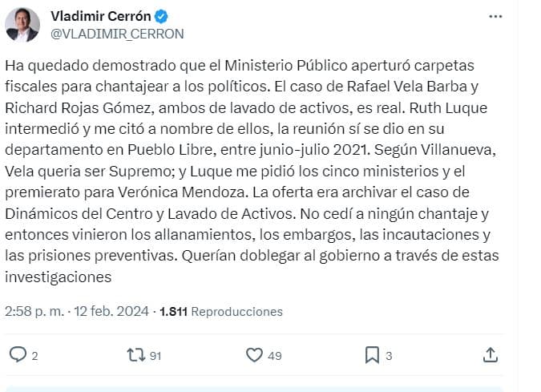Viewport: 541px width, 392px height.
Task: Bookmark the post with the bookmark icon
Action: coord(372,354)
